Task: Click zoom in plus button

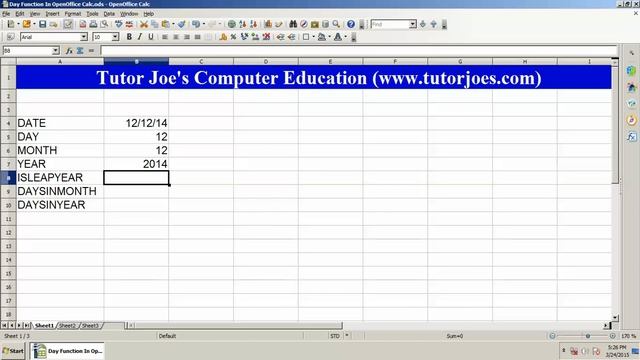Action: 612,336
